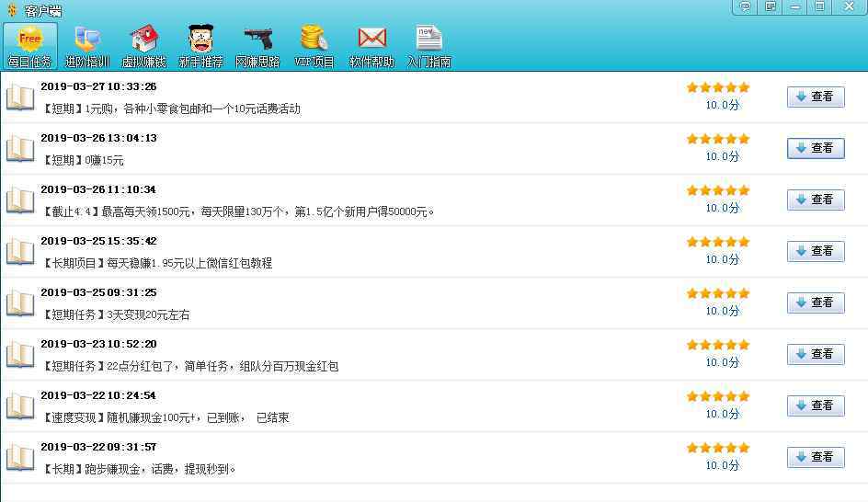The width and height of the screenshot is (868, 502).
Task: Open the 网赚思路 pistol icon
Action: [x=258, y=47]
